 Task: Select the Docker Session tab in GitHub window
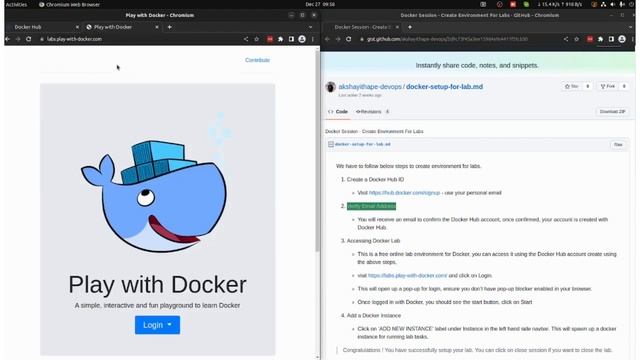[x=362, y=27]
